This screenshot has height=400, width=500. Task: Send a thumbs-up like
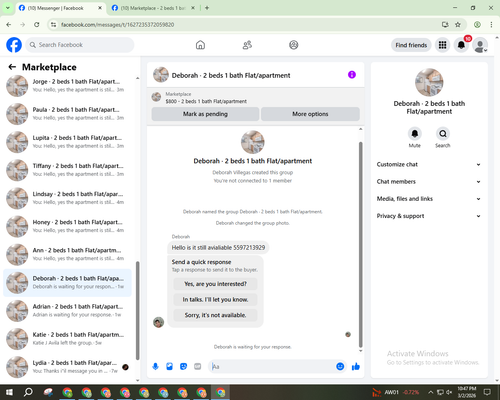pyautogui.click(x=356, y=367)
